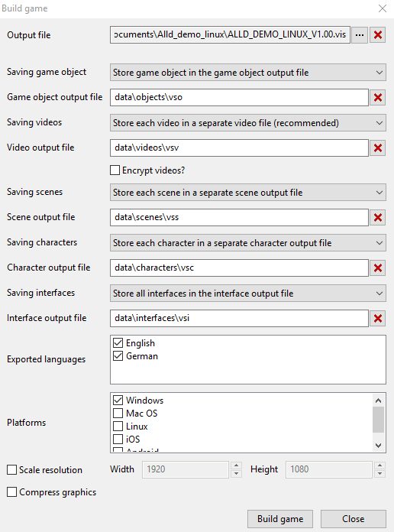
Task: Enable the iOS platform
Action: click(118, 439)
